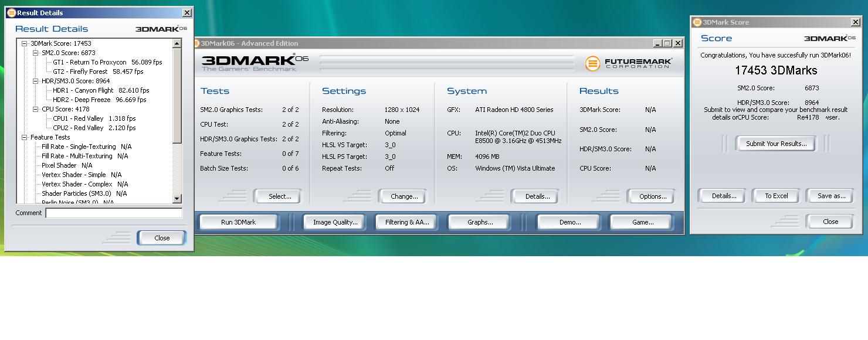The image size is (868, 340).
Task: Select Fill Rate - Single-Texturing row
Action: coord(86,147)
